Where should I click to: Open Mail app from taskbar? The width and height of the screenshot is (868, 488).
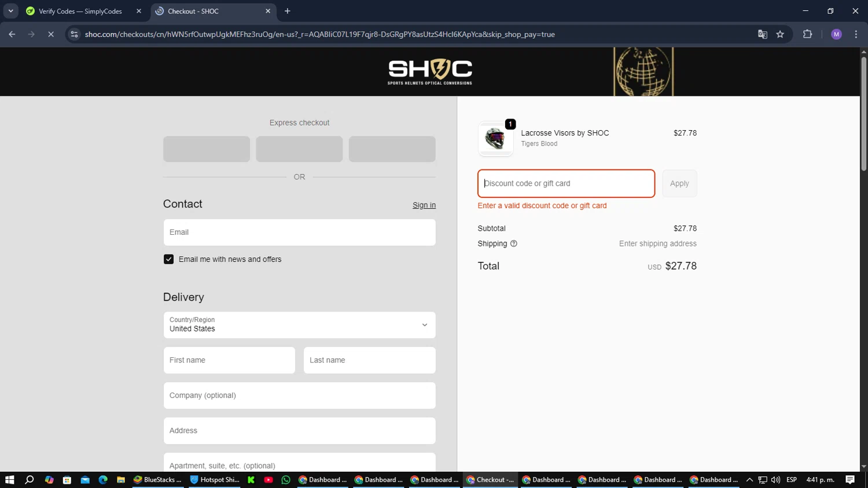coord(85,480)
